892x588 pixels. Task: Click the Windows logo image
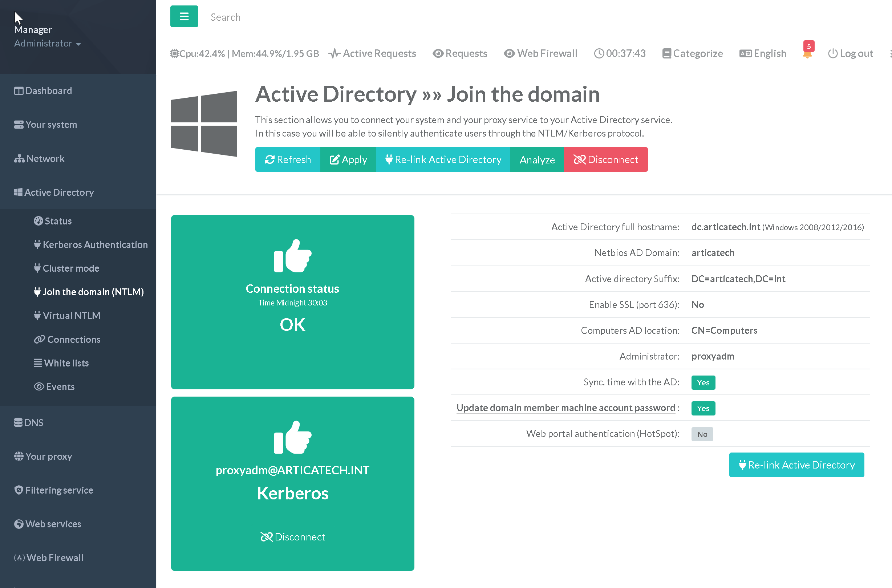pos(204,123)
